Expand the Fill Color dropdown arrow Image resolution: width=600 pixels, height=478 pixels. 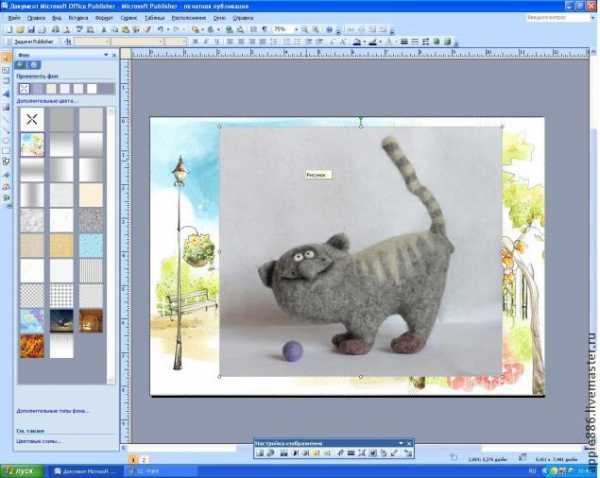(363, 42)
